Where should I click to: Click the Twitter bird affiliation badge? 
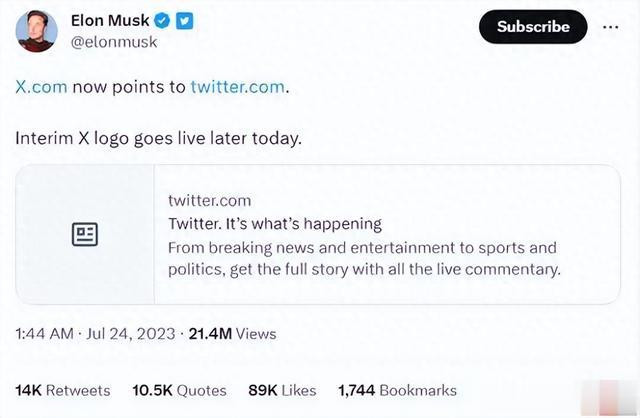coord(184,21)
